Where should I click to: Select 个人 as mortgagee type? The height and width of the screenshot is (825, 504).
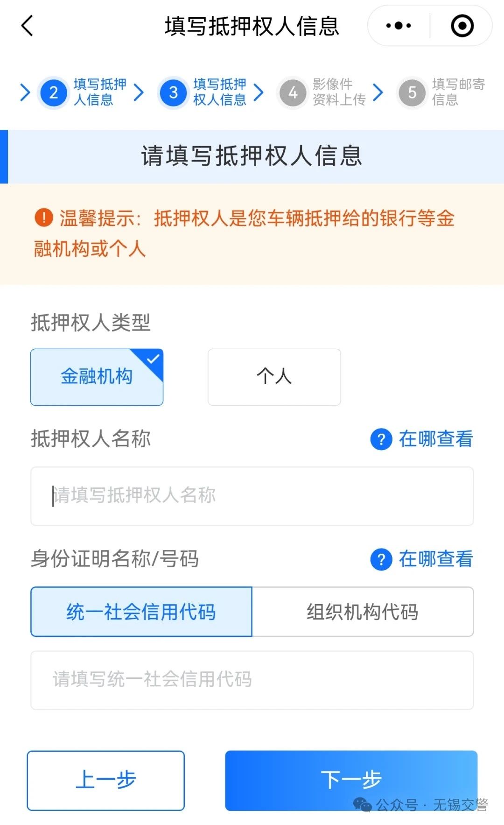point(274,377)
